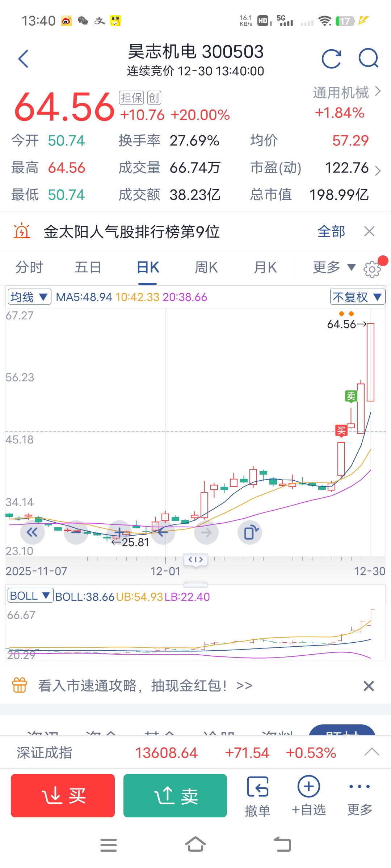
Task: Open the 不复权 adjustment dropdown
Action: (x=357, y=297)
